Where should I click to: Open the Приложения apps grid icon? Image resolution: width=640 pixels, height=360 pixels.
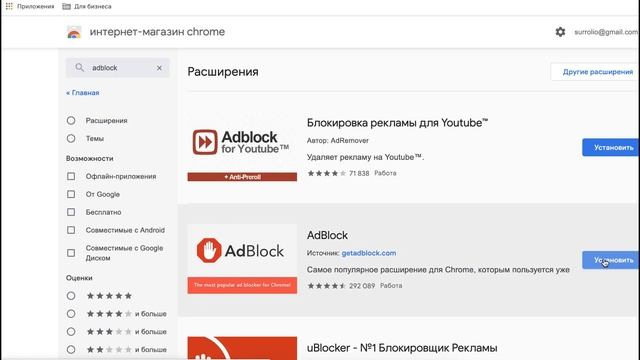[x=9, y=6]
